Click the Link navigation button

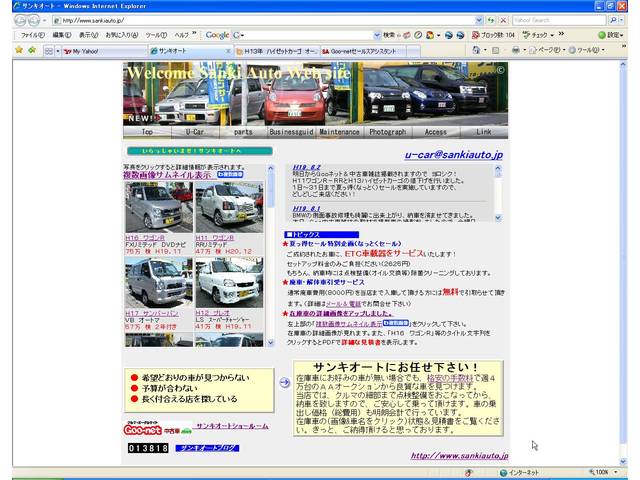pos(484,132)
